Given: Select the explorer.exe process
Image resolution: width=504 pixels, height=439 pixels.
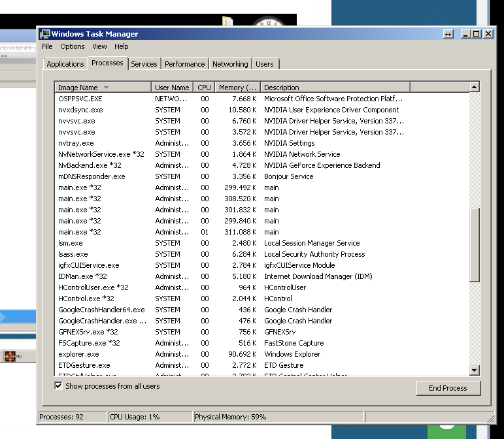Looking at the screenshot, I should [x=262, y=354].
